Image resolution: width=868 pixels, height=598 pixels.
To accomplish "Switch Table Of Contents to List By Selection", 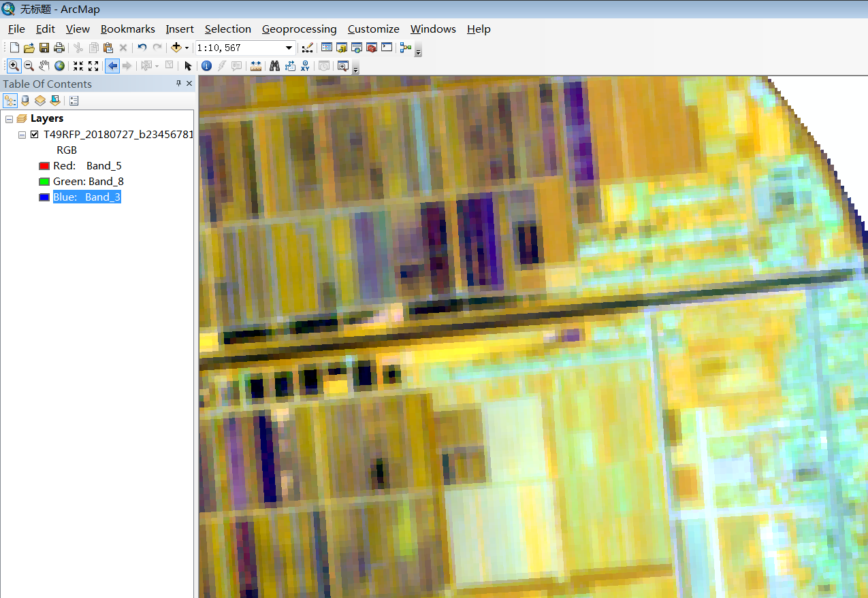I will [54, 100].
